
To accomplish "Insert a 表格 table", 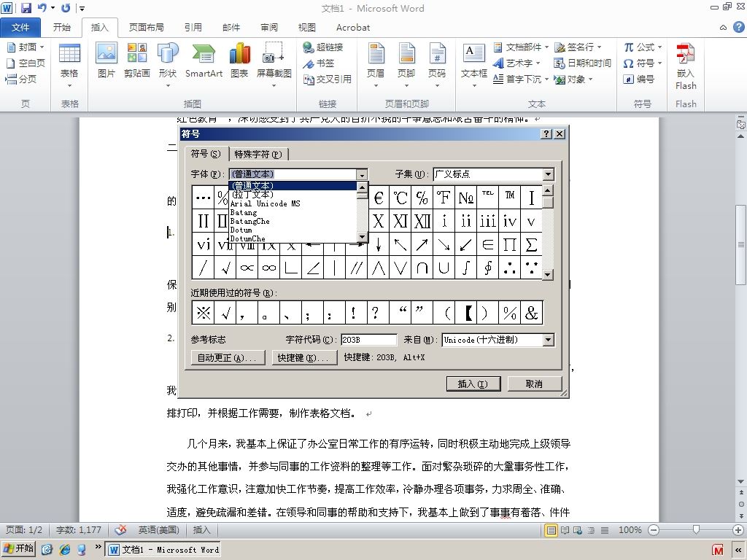I will [69, 64].
